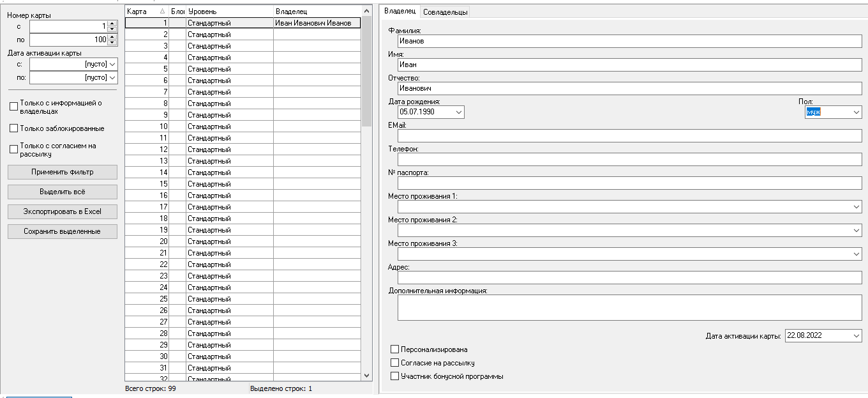Select card row number 12
Image resolution: width=868 pixels, height=398 pixels.
(x=243, y=149)
